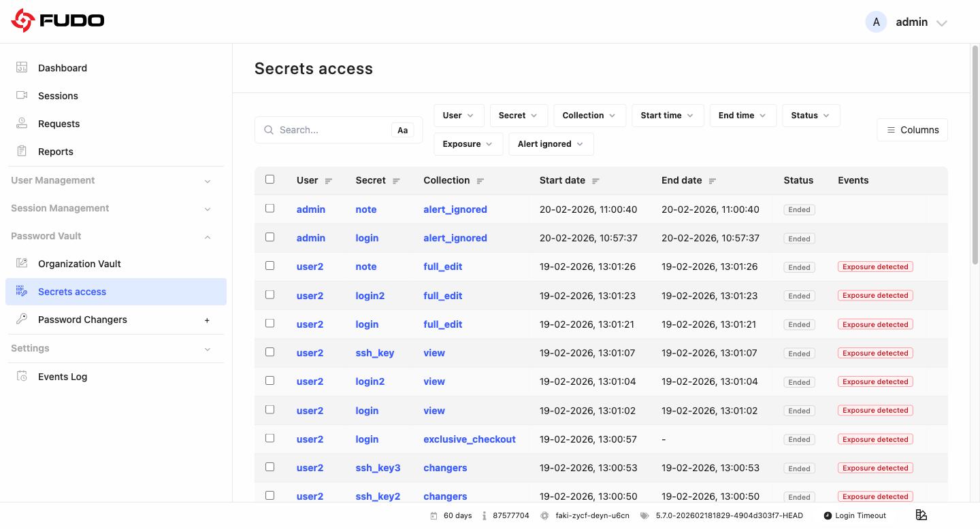Open the alert_ignored link in note row

coord(455,209)
